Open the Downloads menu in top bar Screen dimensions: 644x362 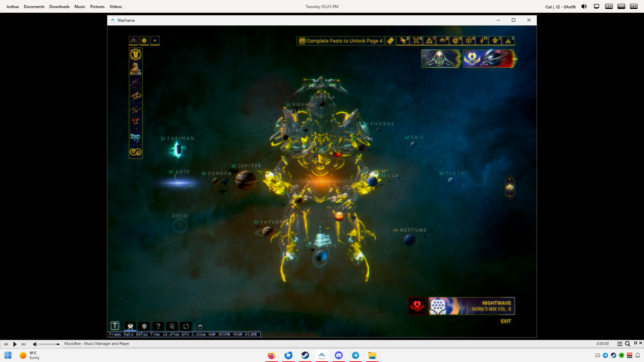click(x=59, y=6)
